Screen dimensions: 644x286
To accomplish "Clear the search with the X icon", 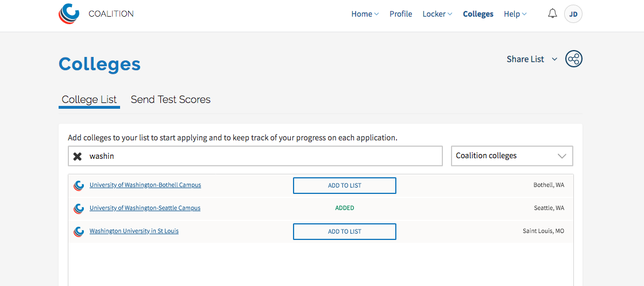I will (77, 157).
